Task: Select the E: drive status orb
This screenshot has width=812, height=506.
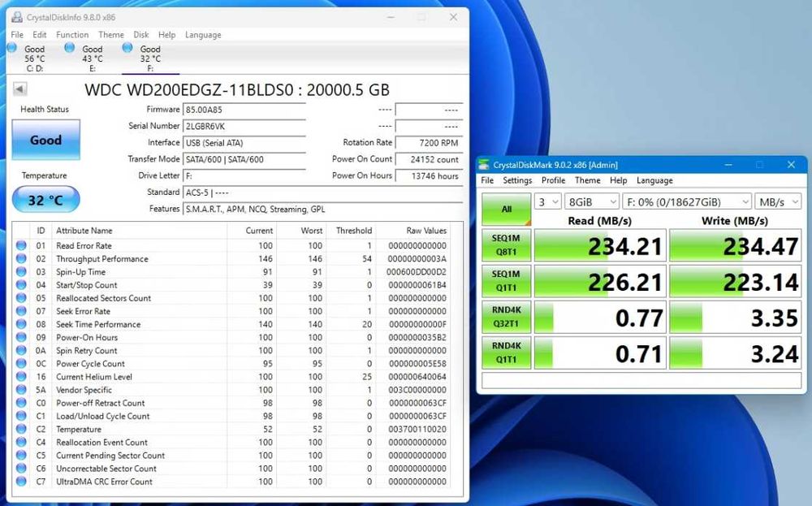Action: point(69,48)
